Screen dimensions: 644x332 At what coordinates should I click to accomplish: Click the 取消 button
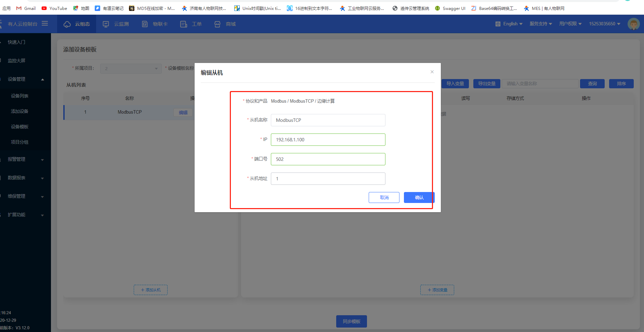[384, 197]
